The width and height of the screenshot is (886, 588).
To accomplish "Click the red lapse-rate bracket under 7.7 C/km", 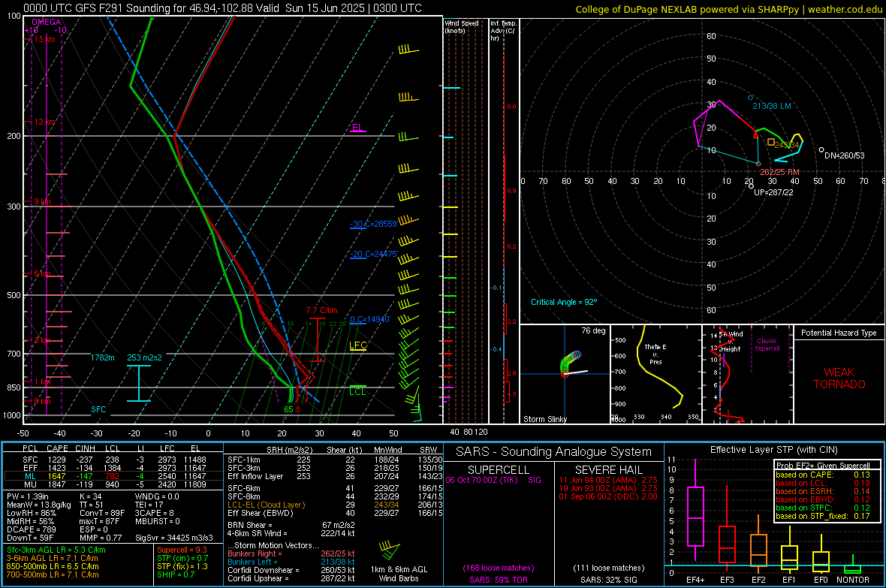I will coord(318,338).
